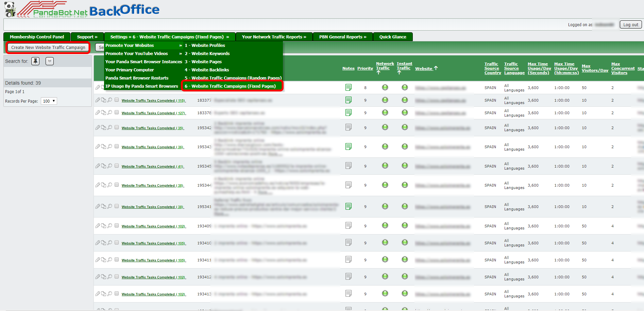
Task: Expand search options with double-chevron button
Action: click(50, 61)
